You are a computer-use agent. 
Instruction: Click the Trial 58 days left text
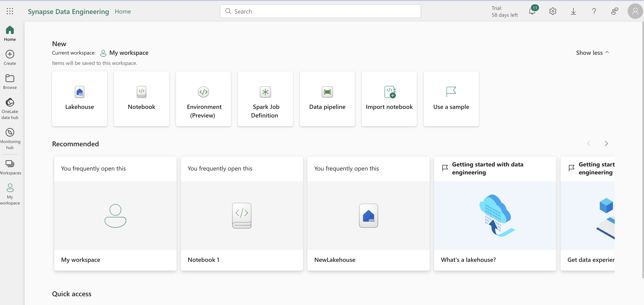point(504,11)
